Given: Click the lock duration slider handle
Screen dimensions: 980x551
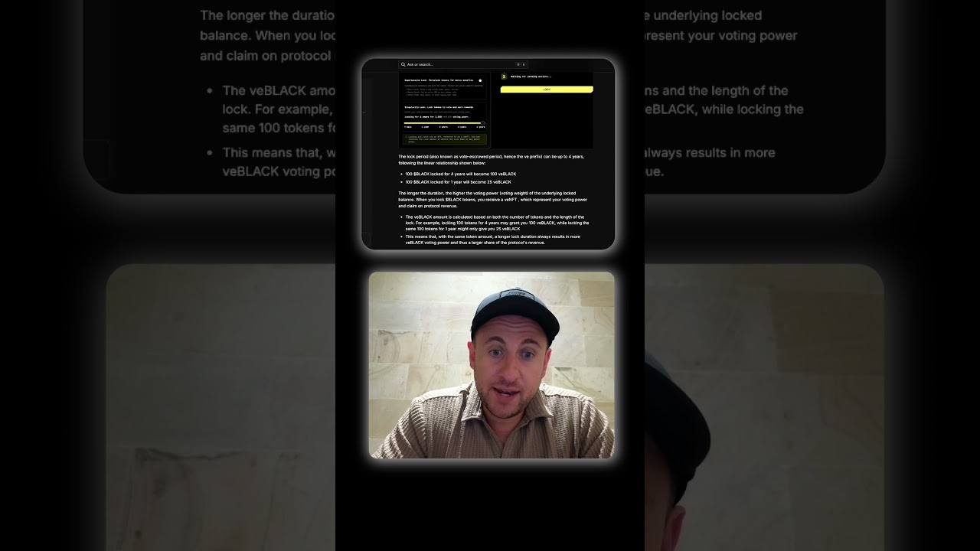Looking at the screenshot, I should [483, 123].
